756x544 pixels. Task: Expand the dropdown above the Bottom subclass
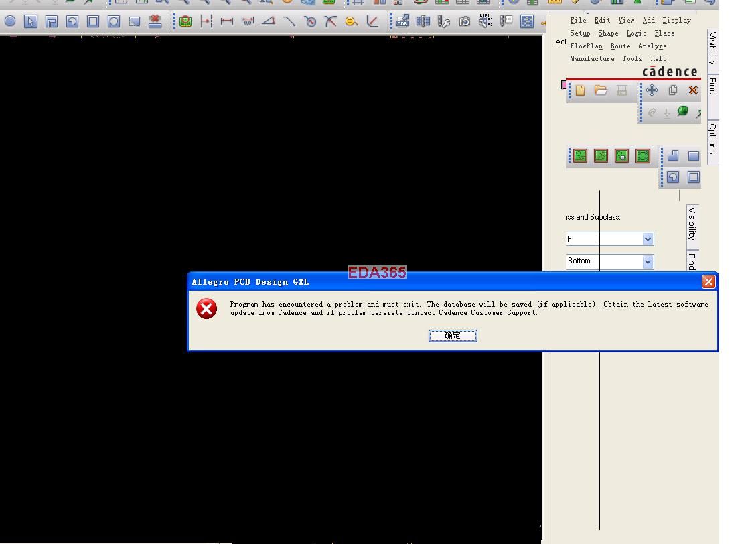(648, 239)
